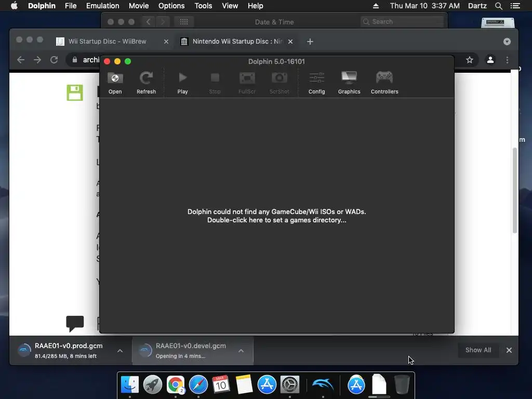Open the Dolphin application menu
This screenshot has width=532, height=399.
click(42, 6)
